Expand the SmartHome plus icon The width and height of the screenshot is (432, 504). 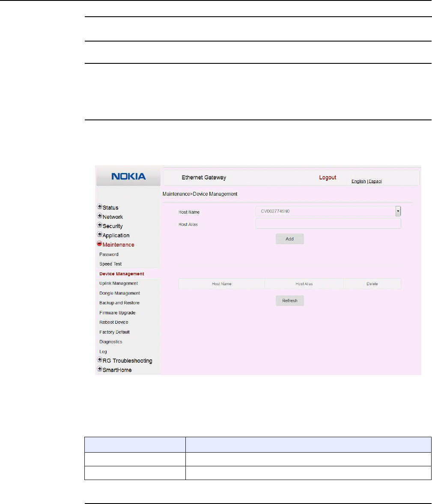coord(100,369)
